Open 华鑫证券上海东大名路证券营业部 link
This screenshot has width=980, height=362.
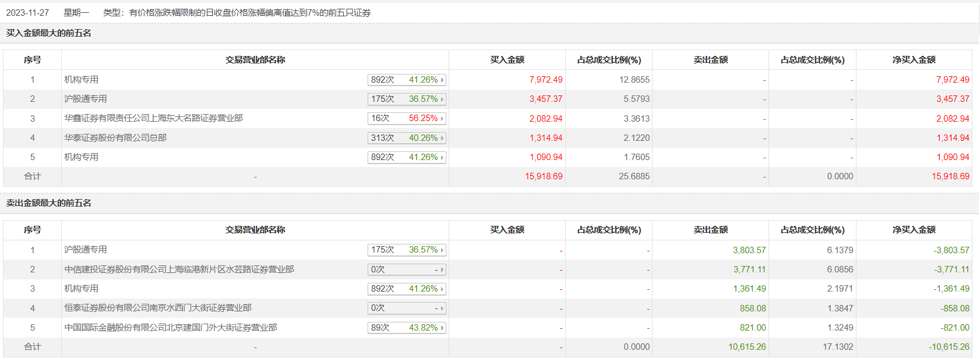[153, 118]
